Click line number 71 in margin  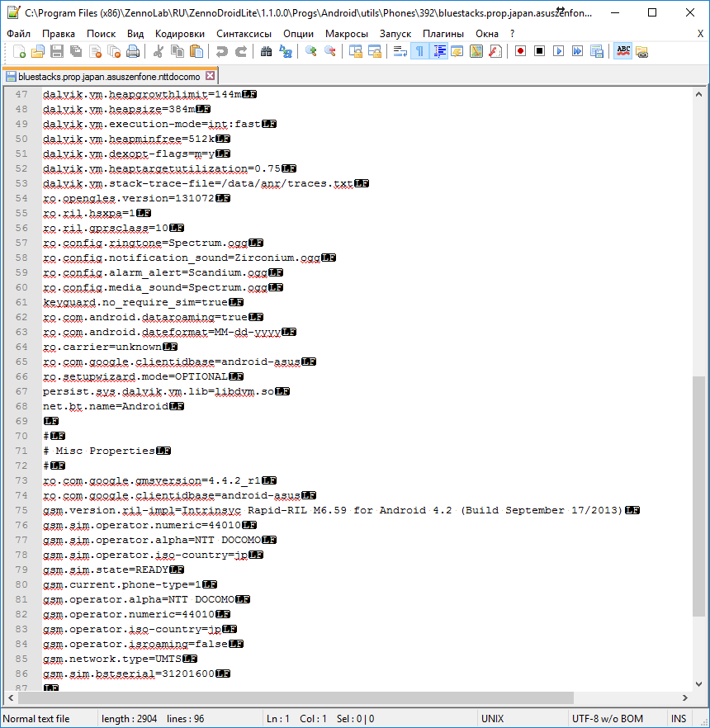[21, 451]
